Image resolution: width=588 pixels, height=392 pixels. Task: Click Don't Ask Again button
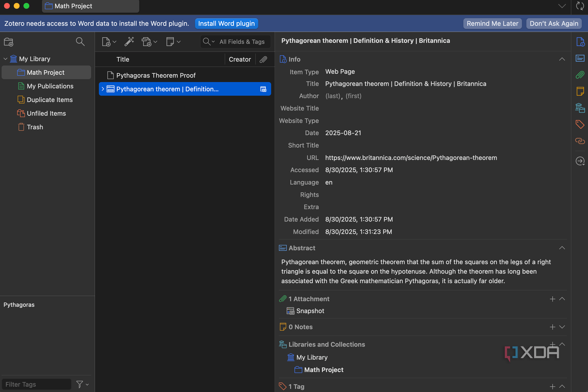(x=554, y=23)
